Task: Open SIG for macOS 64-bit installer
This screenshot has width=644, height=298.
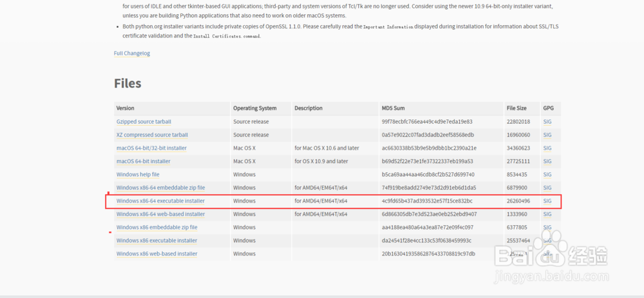Action: tap(547, 161)
